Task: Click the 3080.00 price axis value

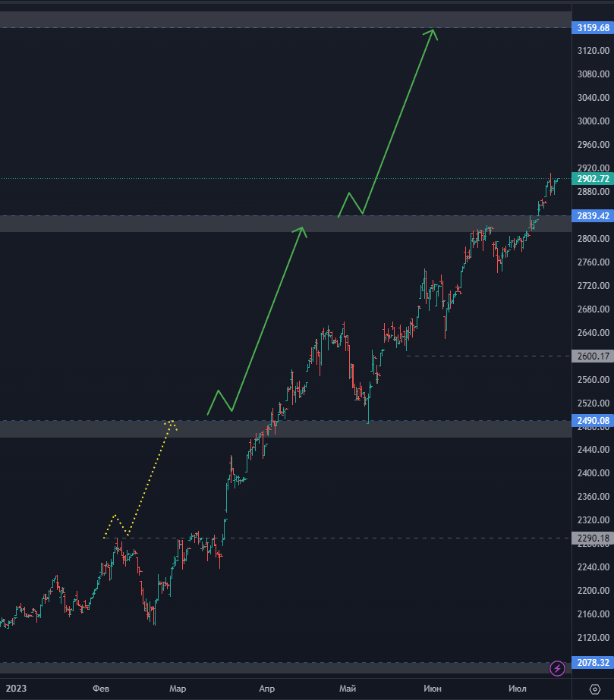Action: tap(593, 74)
